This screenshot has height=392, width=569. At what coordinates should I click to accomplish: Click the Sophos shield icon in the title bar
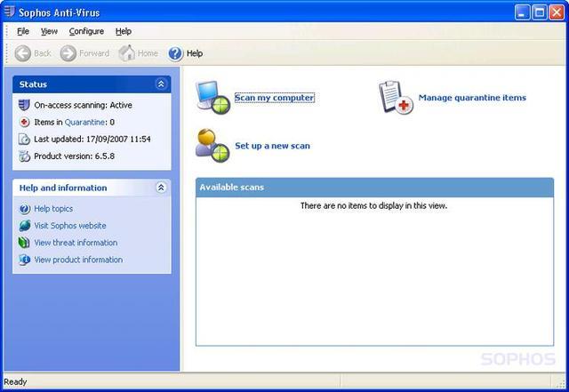pyautogui.click(x=9, y=12)
